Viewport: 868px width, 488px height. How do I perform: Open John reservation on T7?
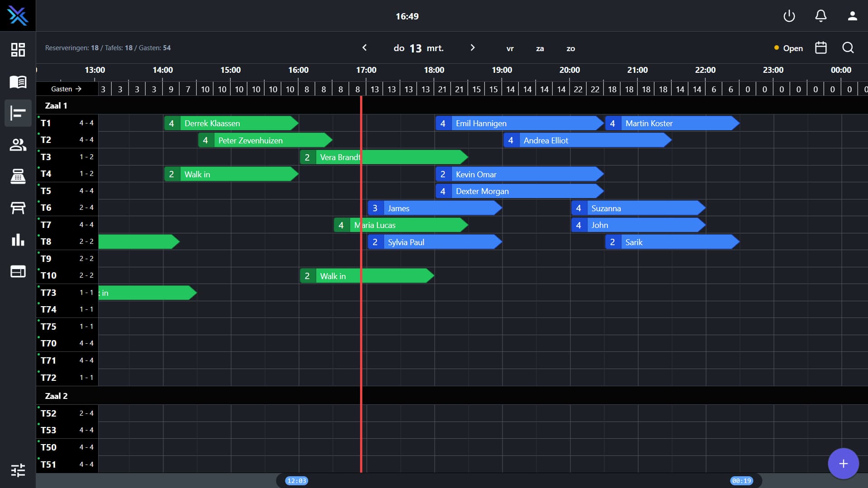[638, 225]
